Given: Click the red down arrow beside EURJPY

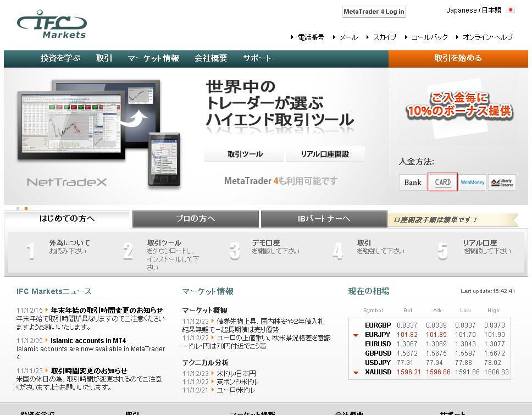Looking at the screenshot, I should tap(356, 335).
